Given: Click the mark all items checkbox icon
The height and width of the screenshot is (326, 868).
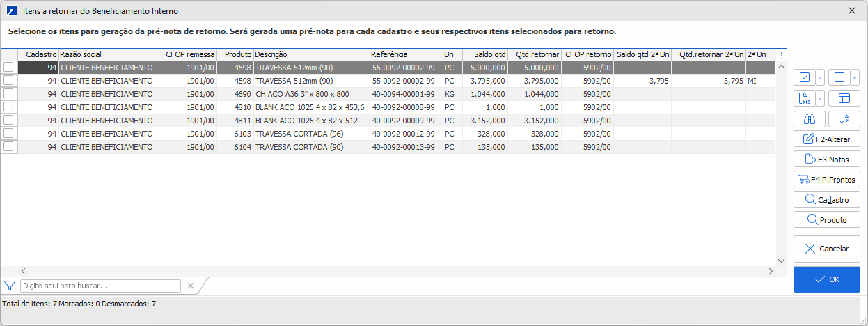Looking at the screenshot, I should tap(804, 77).
